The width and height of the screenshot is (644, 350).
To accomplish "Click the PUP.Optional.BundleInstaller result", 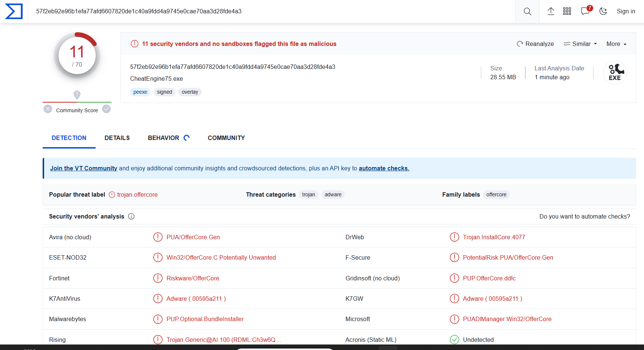I will [205, 319].
